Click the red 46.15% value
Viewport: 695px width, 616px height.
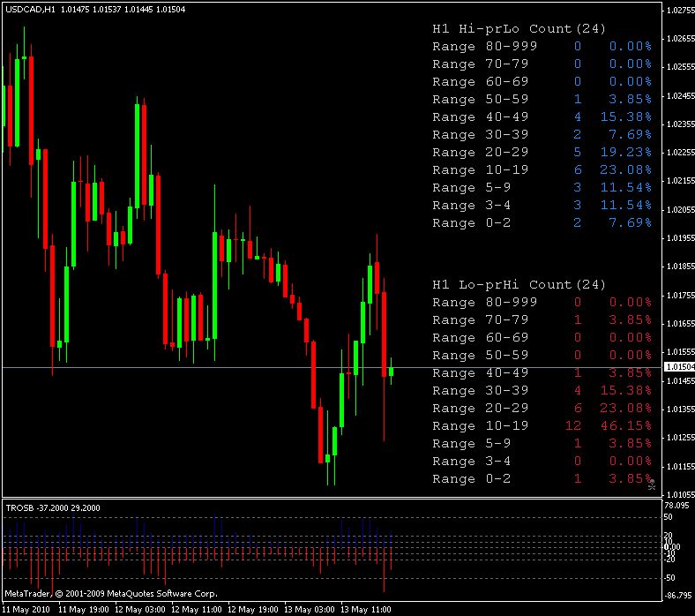pos(626,425)
